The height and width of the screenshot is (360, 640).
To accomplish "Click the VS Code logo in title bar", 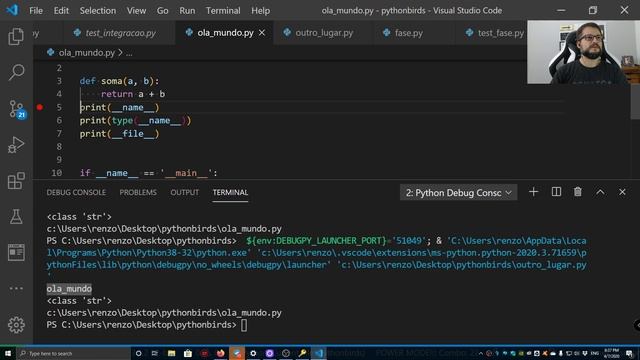I will [x=12, y=10].
